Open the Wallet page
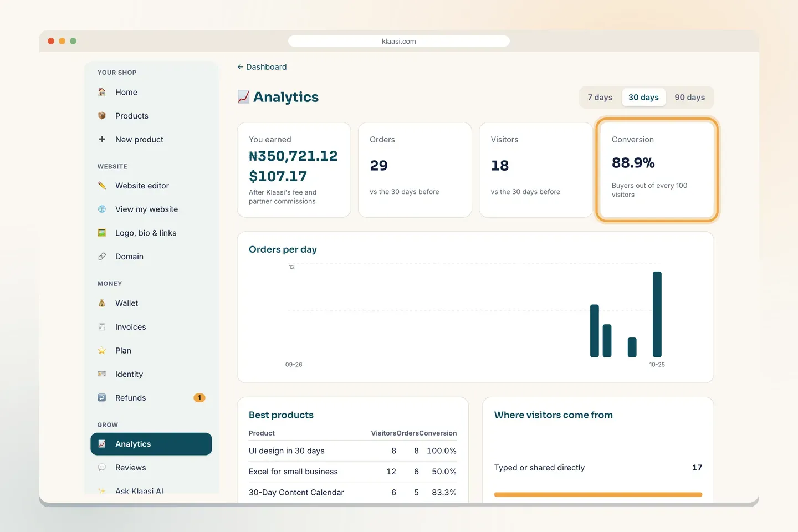This screenshot has width=798, height=532. [x=151, y=303]
